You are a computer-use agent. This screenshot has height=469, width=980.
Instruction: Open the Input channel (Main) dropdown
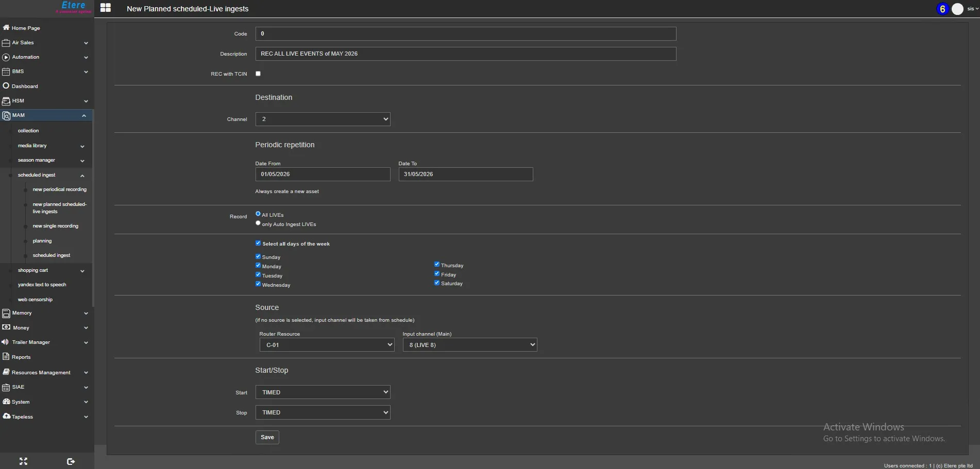469,345
